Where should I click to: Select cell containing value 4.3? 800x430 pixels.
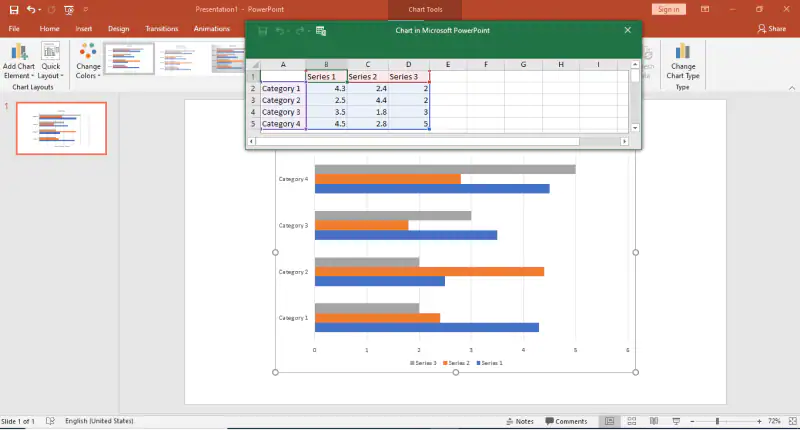[326, 88]
